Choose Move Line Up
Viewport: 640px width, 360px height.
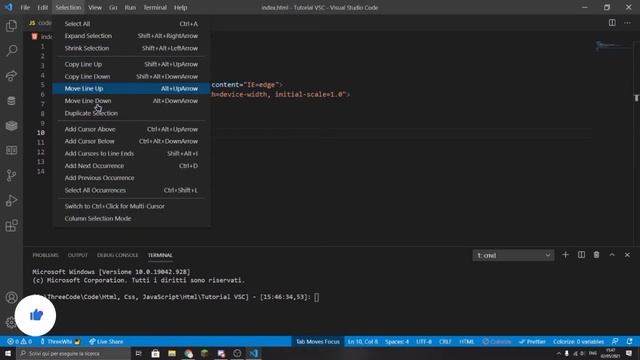point(131,89)
